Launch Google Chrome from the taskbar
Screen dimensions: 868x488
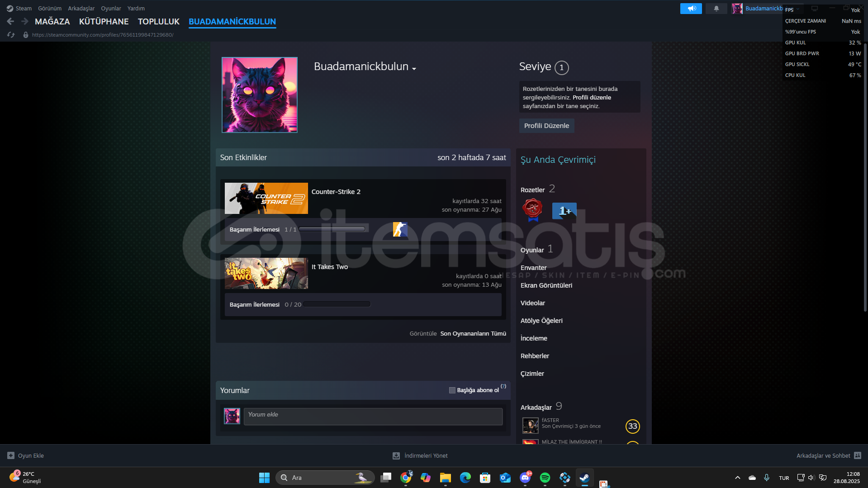click(x=406, y=478)
